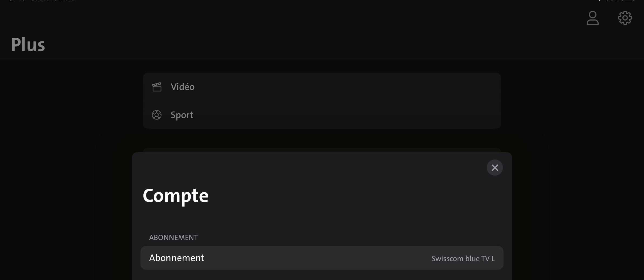Close the Compte panel with the X
The image size is (644, 280).
coord(495,168)
